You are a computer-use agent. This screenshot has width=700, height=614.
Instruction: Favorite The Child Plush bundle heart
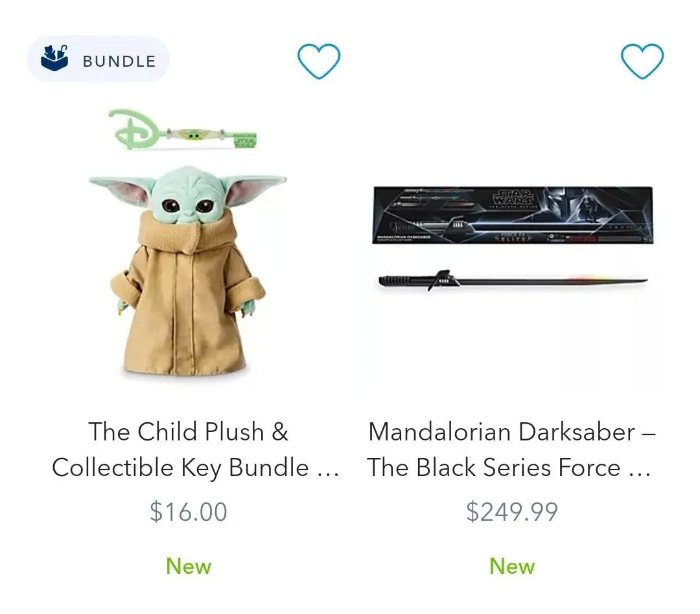coord(319,61)
